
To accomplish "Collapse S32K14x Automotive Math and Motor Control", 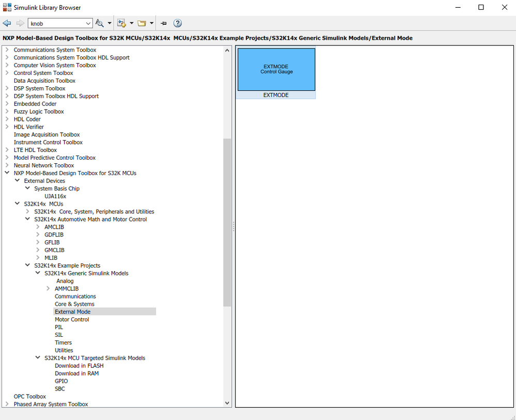I will pyautogui.click(x=28, y=219).
